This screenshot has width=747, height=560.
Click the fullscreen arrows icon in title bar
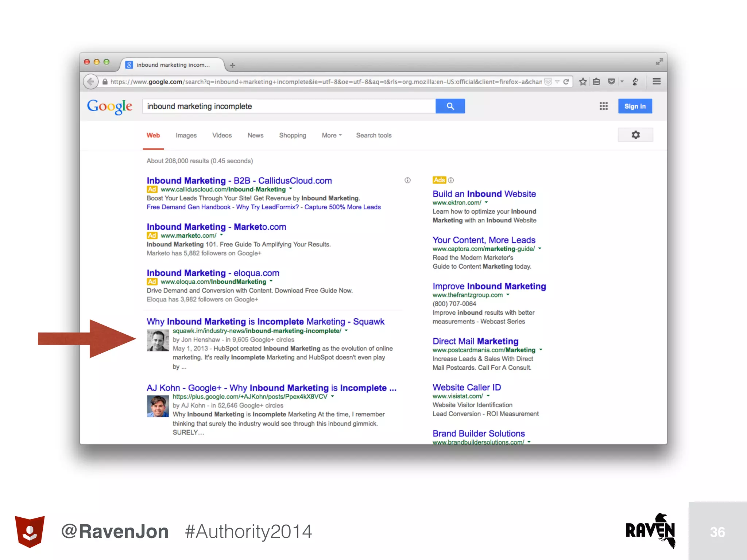[x=659, y=62]
